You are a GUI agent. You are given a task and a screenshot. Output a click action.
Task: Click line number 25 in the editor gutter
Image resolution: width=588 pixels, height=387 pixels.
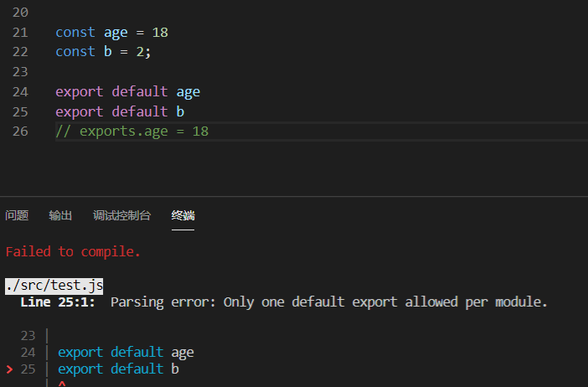point(20,111)
